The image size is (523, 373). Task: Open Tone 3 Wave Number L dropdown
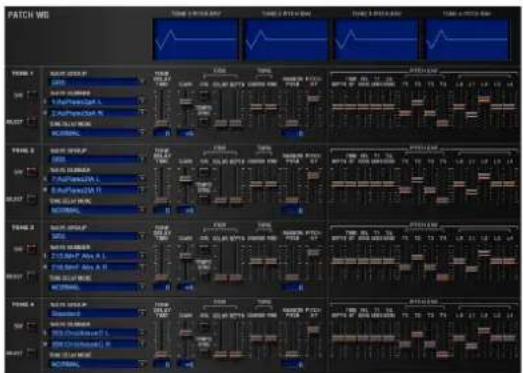point(97,256)
